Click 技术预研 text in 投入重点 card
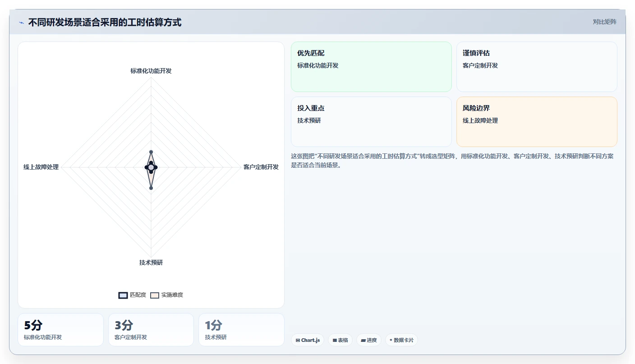The height and width of the screenshot is (364, 635). coord(309,120)
